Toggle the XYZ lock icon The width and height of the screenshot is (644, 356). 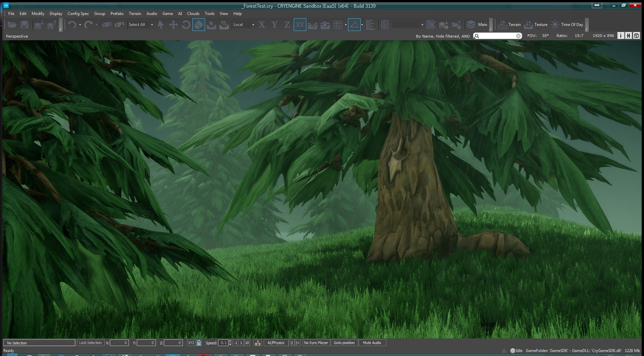click(x=199, y=343)
